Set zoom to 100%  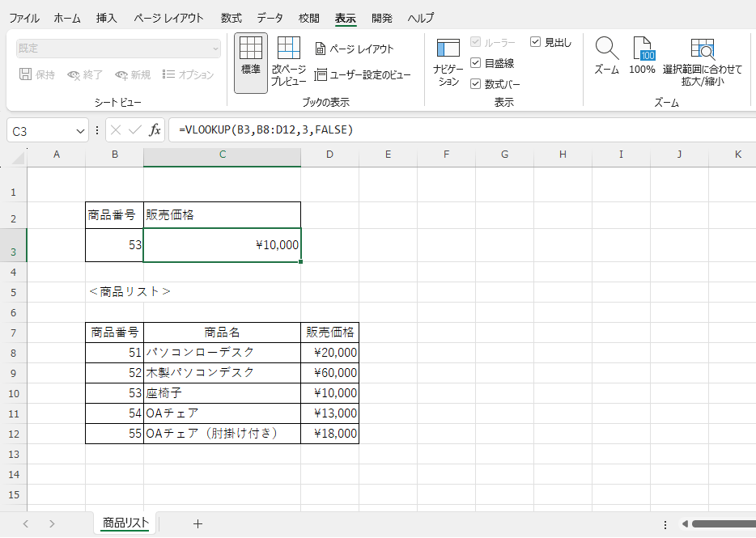642,56
